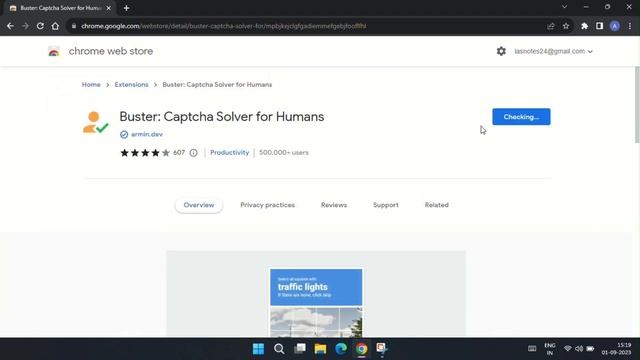Click the lock icon in address bar
The width and height of the screenshot is (640, 360).
[74, 26]
